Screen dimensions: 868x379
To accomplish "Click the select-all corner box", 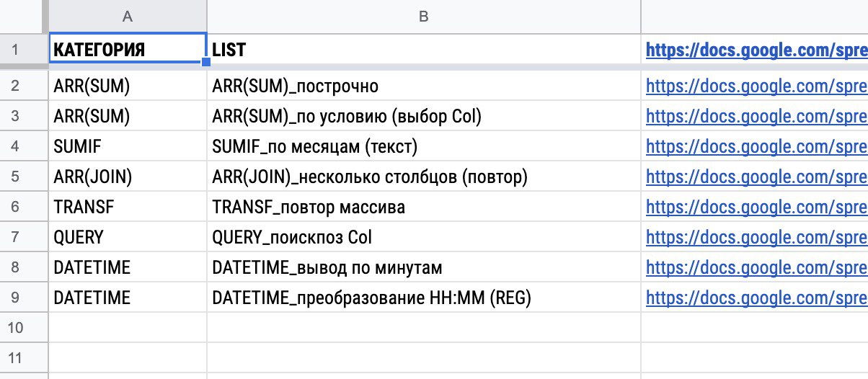I will point(24,16).
